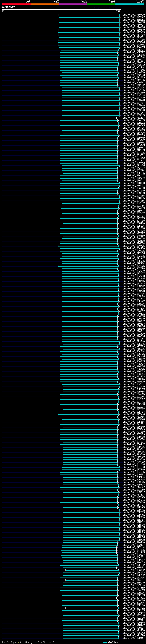Click the UniRef100_P26573 hit label
Screen dimensions: 146x644
tap(134, 371)
